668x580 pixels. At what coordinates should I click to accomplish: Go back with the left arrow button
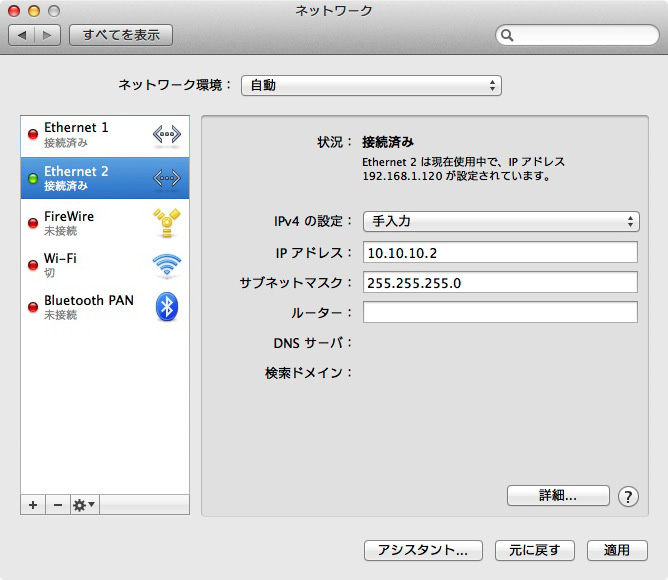(x=23, y=35)
